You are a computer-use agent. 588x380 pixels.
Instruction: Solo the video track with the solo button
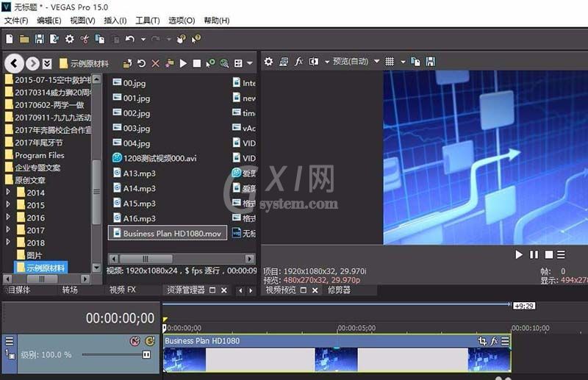(150, 340)
